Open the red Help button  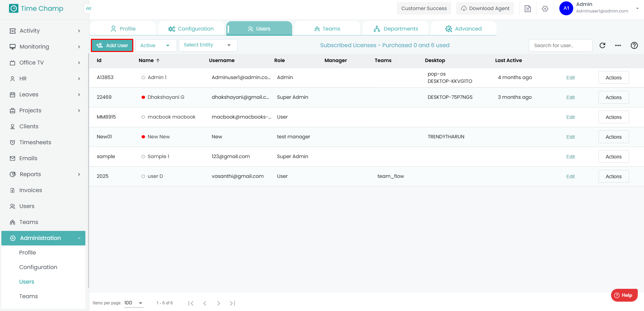tap(624, 295)
